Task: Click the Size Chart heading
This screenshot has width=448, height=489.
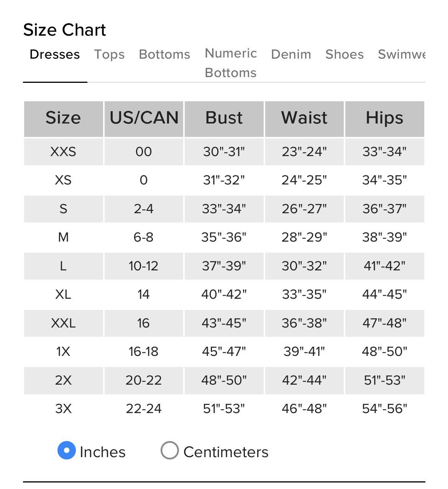Action: 64,30
